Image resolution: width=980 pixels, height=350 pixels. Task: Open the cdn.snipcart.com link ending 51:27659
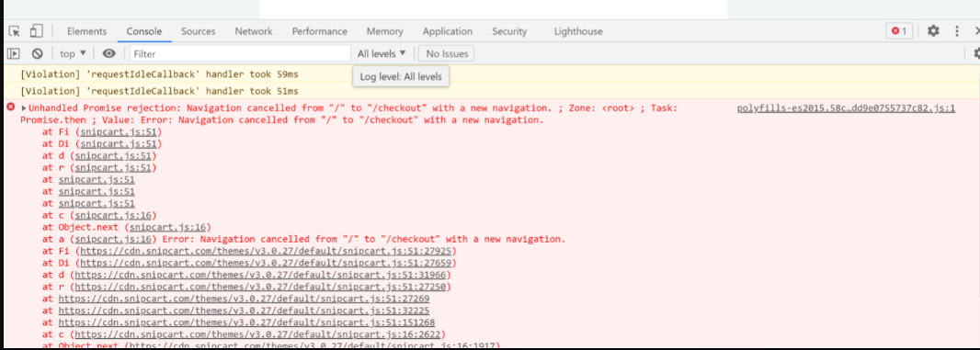(x=267, y=263)
